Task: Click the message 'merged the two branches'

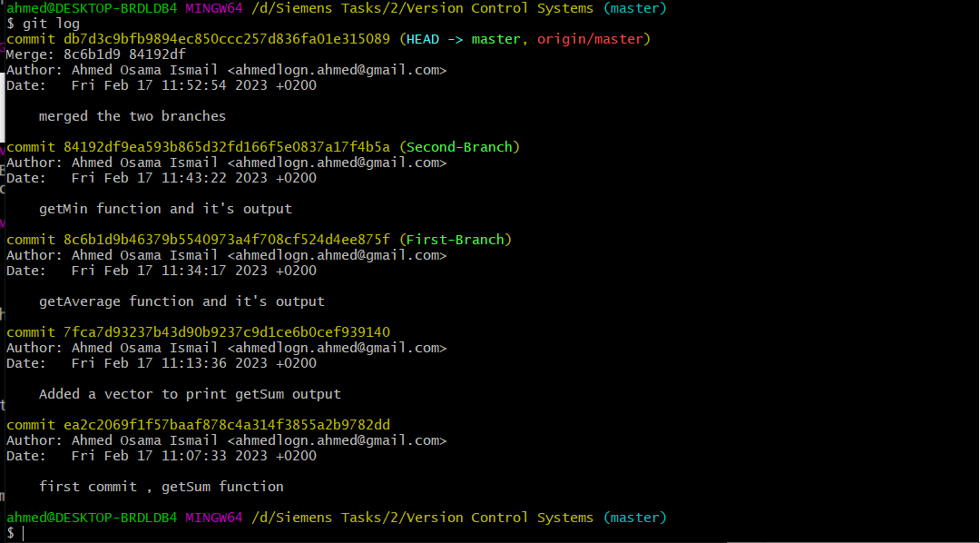Action: pos(132,116)
